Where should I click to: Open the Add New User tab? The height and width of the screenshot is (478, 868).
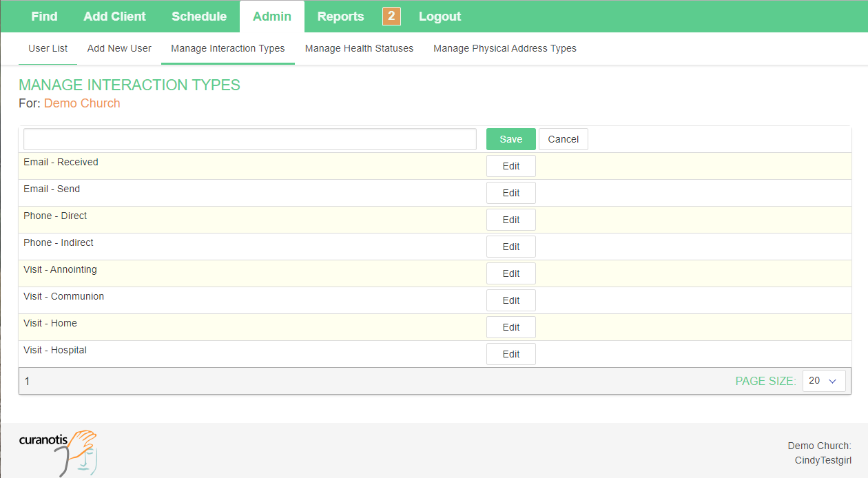click(119, 48)
